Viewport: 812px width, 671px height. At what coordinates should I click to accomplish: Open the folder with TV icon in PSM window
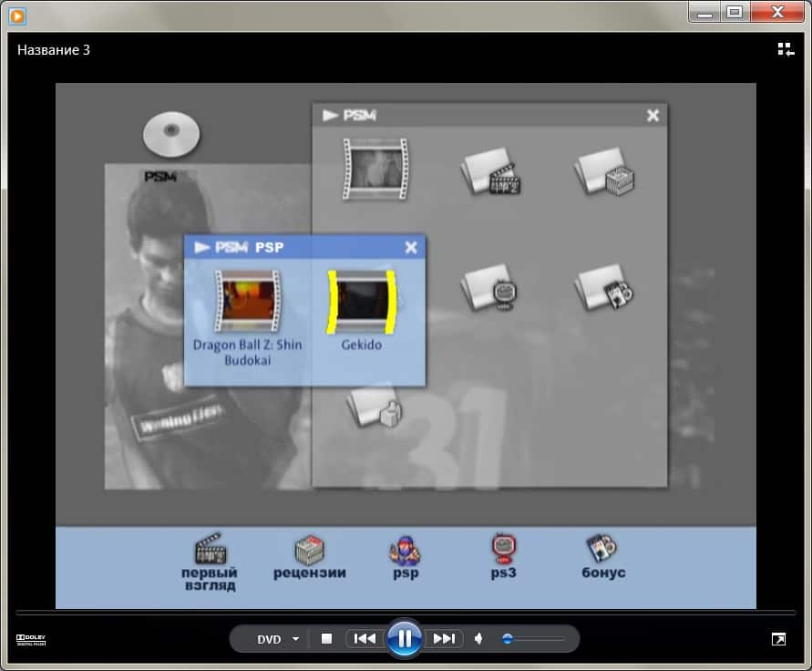tap(489, 287)
